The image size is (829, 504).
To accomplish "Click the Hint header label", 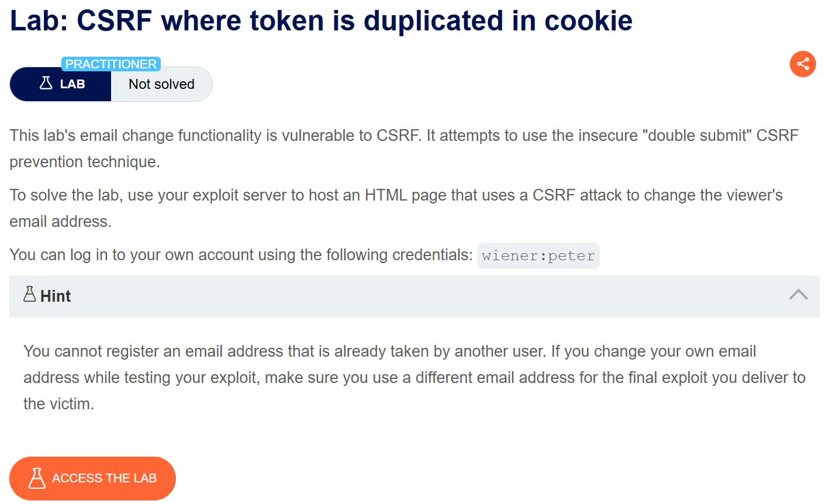I will click(56, 296).
